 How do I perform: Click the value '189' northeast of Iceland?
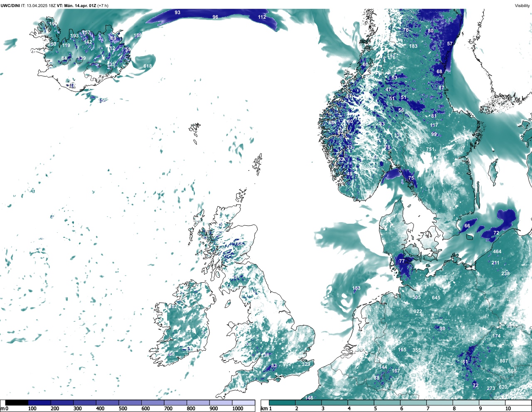tap(138, 35)
